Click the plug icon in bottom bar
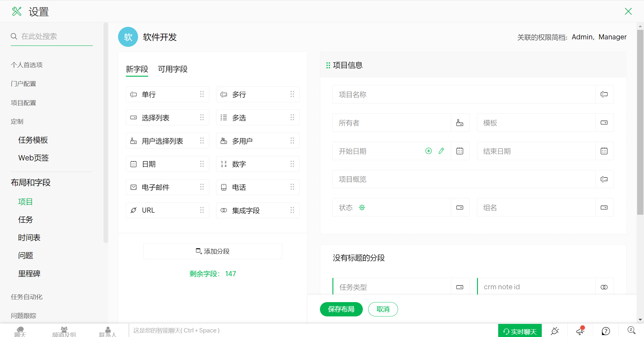 coord(555,330)
